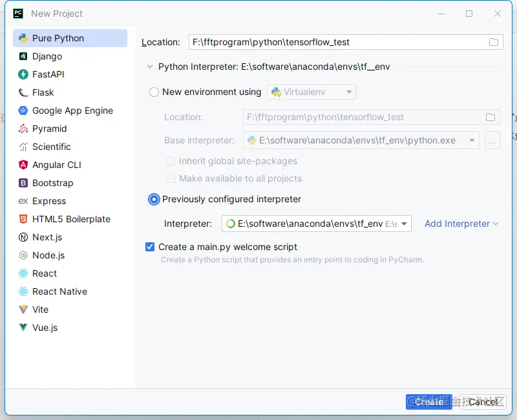Click the Flask icon in sidebar
The width and height of the screenshot is (517, 420).
click(x=23, y=92)
